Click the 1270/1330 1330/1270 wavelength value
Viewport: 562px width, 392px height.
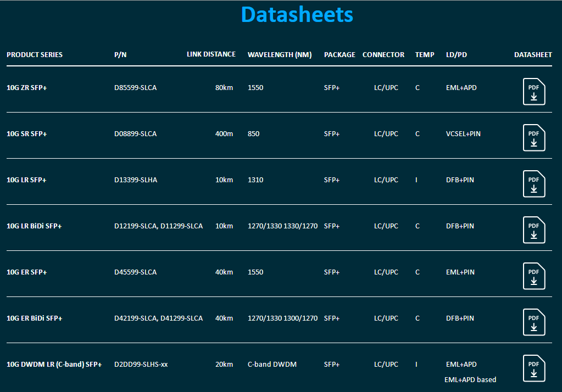point(283,226)
